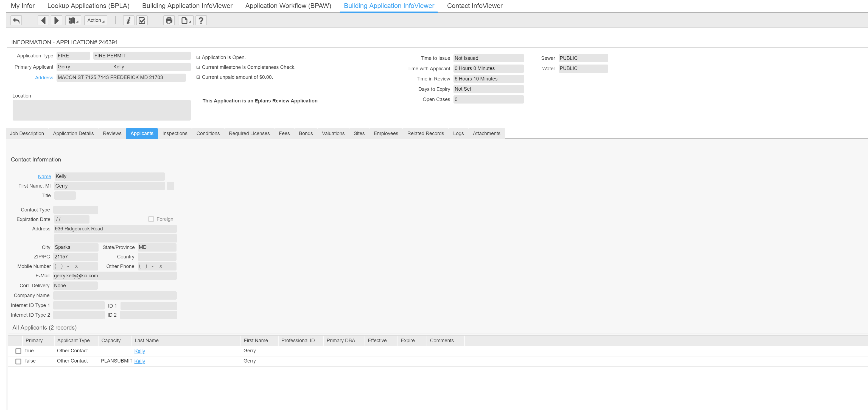Open Kelly link in the true row
Viewport: 868px width, 410px height.
point(139,351)
